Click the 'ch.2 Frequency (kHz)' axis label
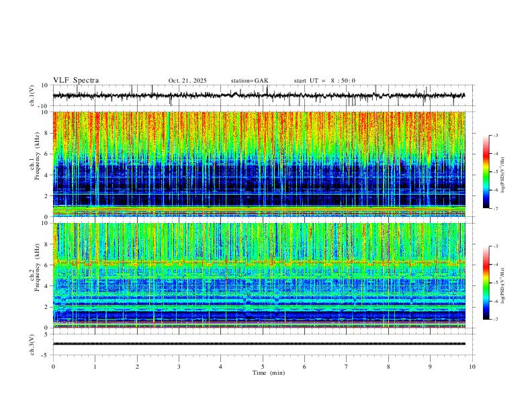Screen dimensions: 532x411 click(x=34, y=268)
